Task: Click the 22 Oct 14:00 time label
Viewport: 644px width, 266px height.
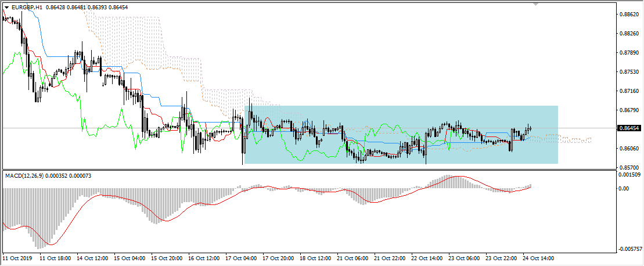Action: click(x=427, y=258)
